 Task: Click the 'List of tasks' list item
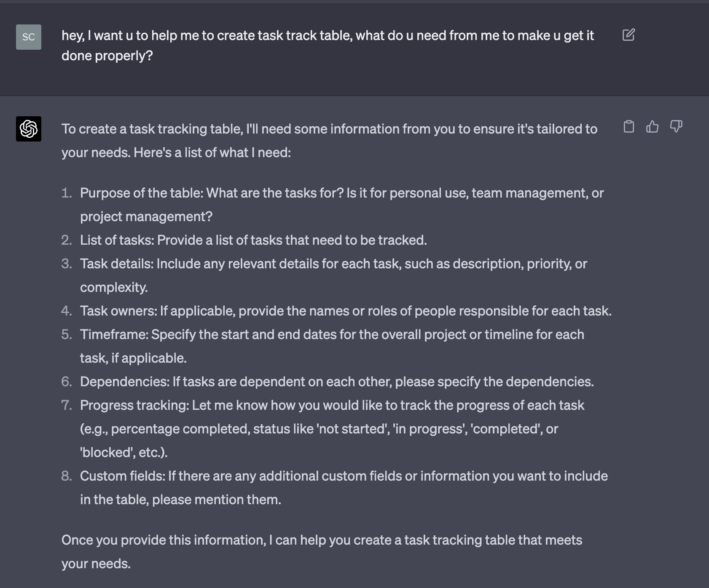[x=253, y=240]
